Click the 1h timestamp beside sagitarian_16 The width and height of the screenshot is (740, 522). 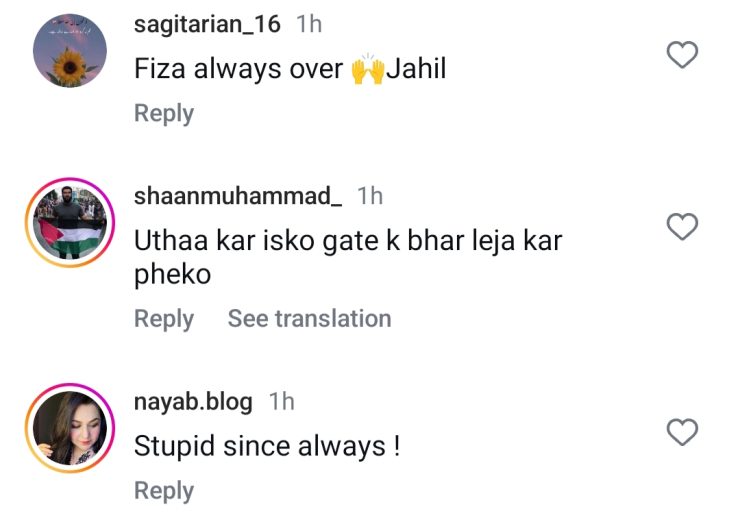pyautogui.click(x=309, y=25)
